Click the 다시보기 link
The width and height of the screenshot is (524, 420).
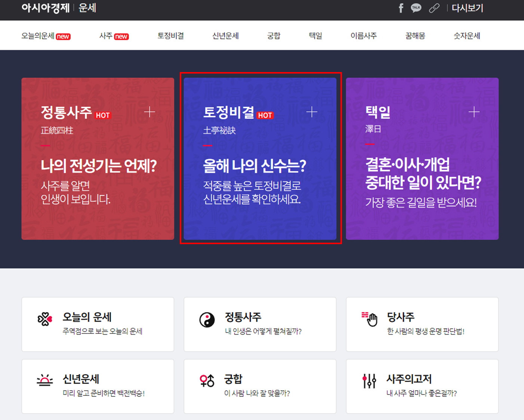coord(468,8)
